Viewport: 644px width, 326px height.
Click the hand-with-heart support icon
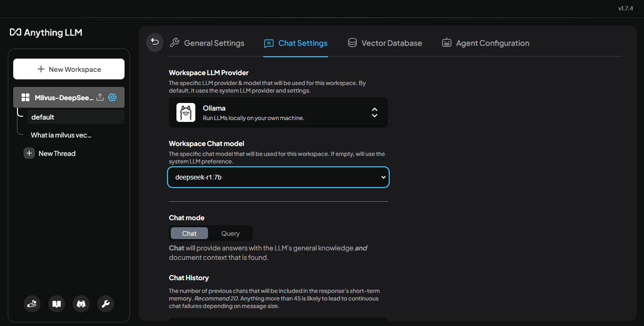pyautogui.click(x=32, y=304)
